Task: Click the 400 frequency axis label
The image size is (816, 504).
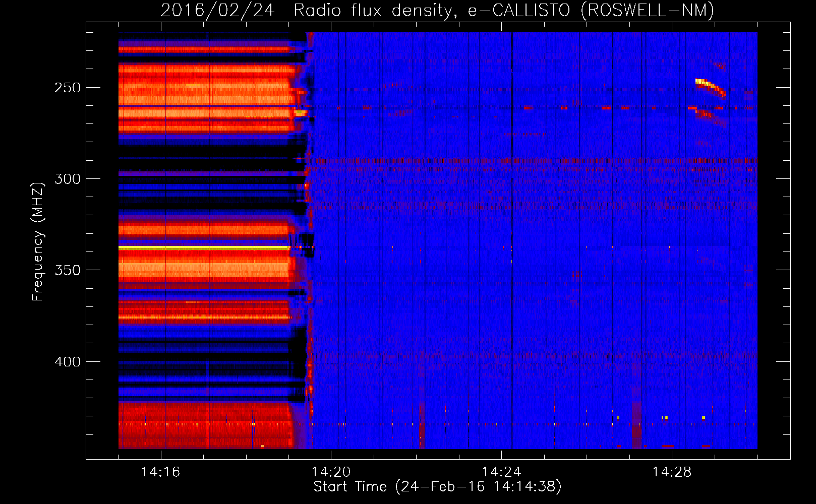Action: point(68,362)
